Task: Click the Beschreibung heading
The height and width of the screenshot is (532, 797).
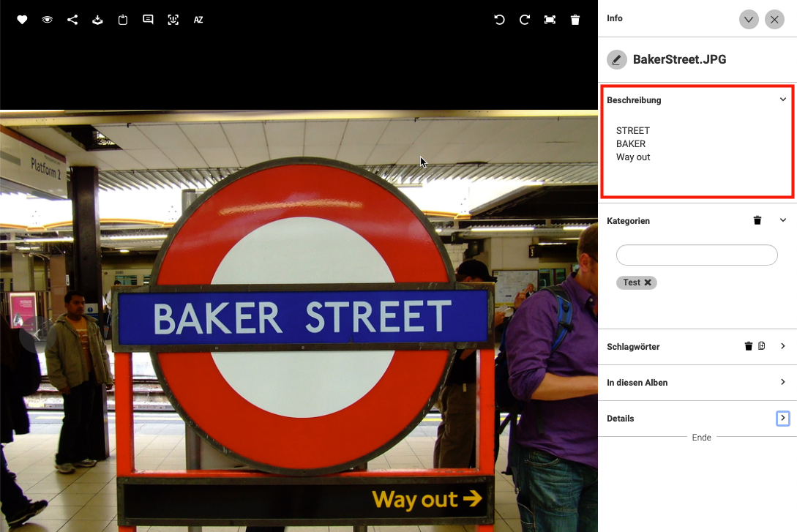Action: 634,100
